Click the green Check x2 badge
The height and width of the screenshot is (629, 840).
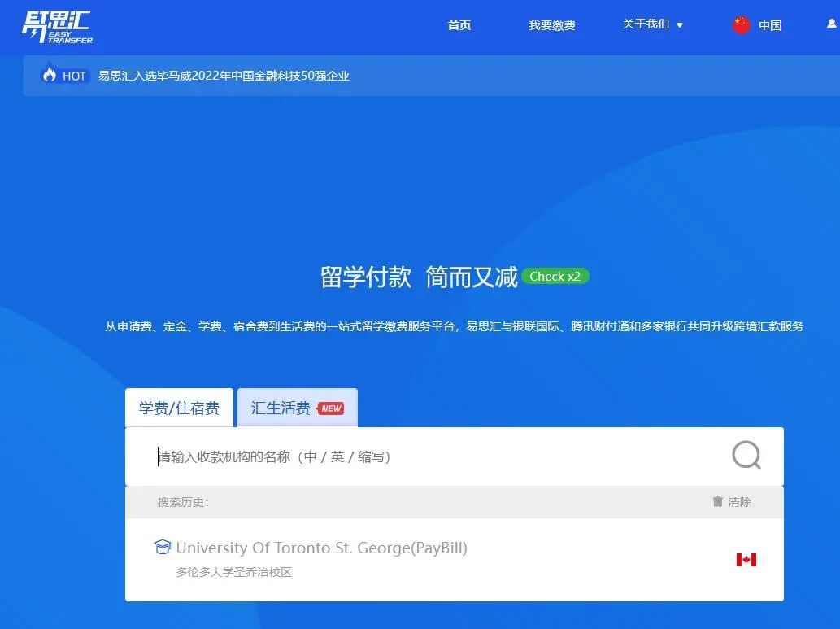click(555, 276)
